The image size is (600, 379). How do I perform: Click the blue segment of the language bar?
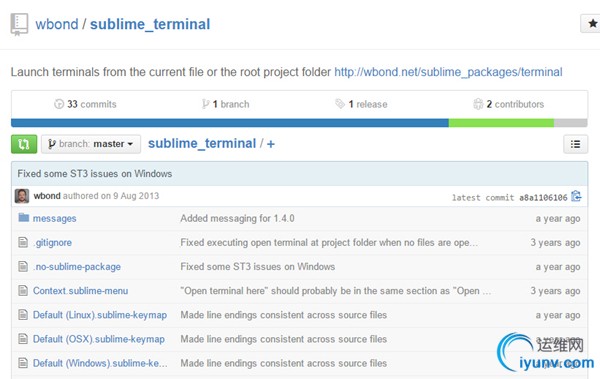tap(230, 123)
